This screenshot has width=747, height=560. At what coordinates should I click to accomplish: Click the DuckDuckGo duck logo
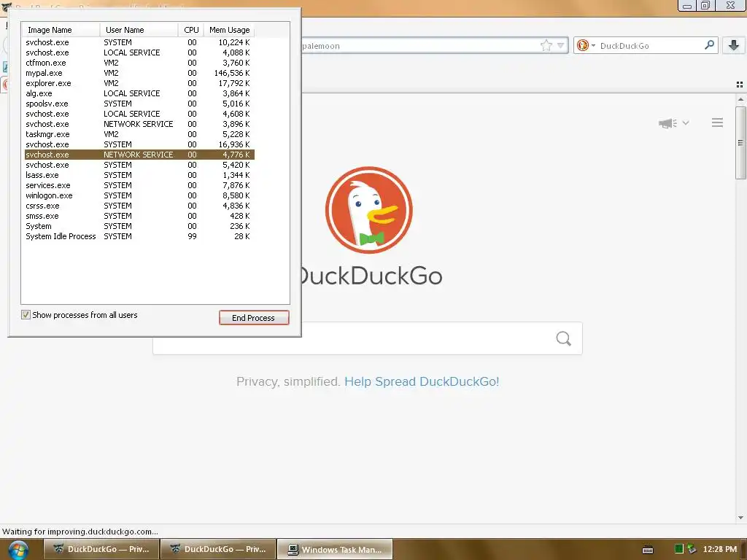click(368, 210)
